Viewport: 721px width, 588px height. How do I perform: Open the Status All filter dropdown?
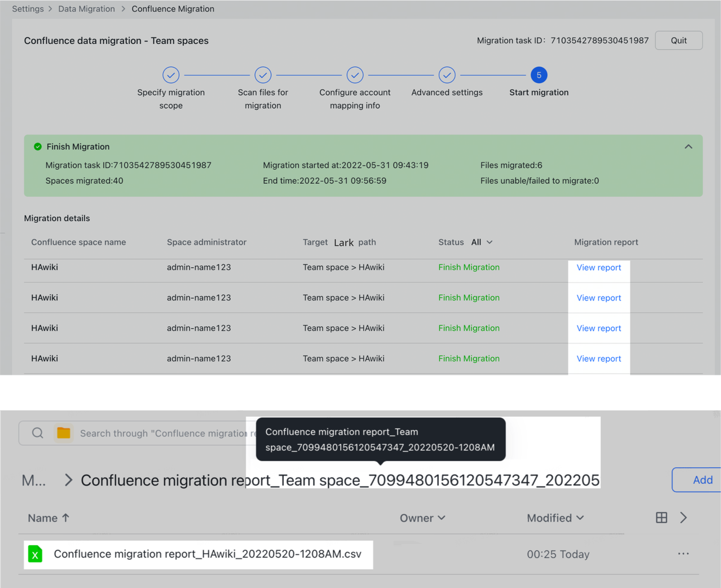point(481,242)
